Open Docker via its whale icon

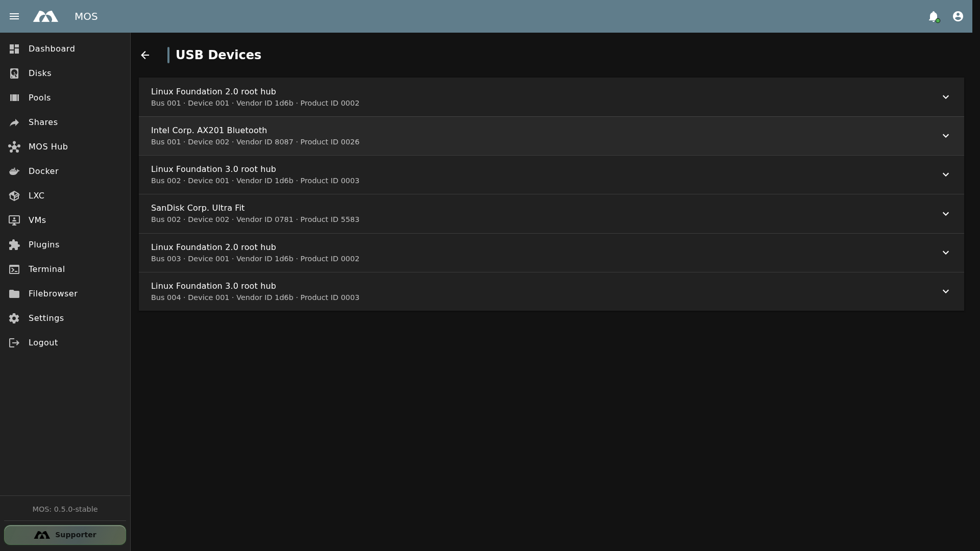(14, 171)
